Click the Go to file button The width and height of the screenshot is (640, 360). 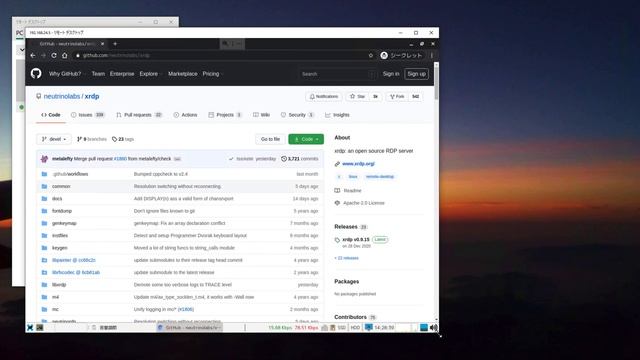pos(270,139)
